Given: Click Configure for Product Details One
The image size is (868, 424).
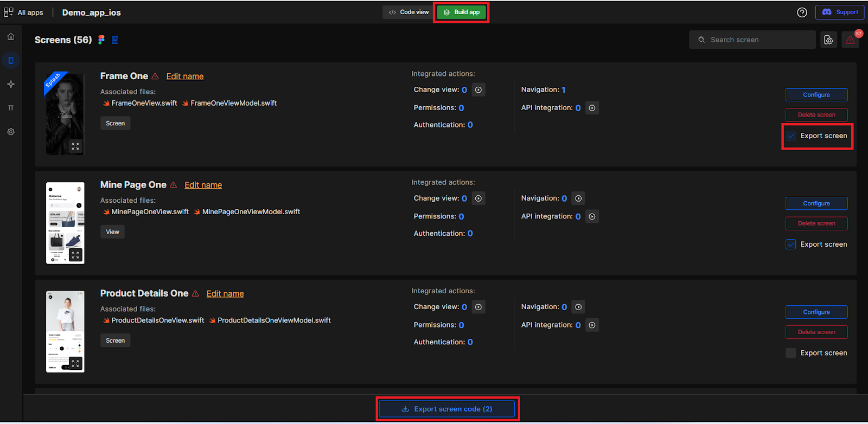Looking at the screenshot, I should (816, 312).
